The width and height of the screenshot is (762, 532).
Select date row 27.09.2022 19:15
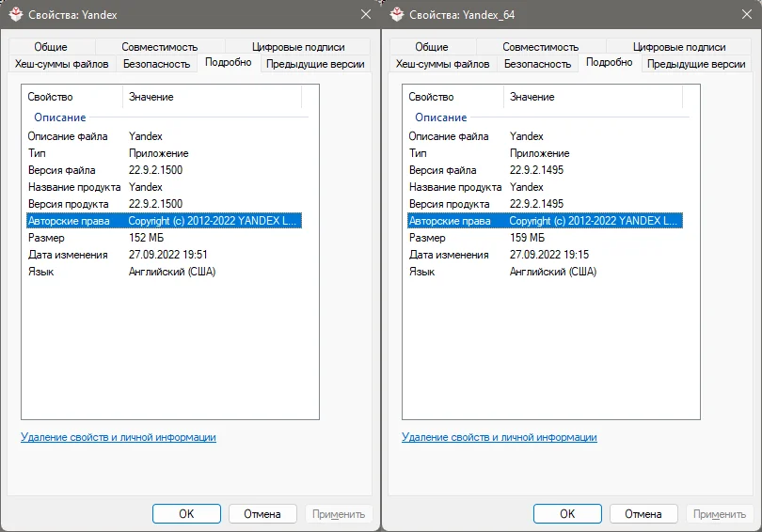coord(546,255)
